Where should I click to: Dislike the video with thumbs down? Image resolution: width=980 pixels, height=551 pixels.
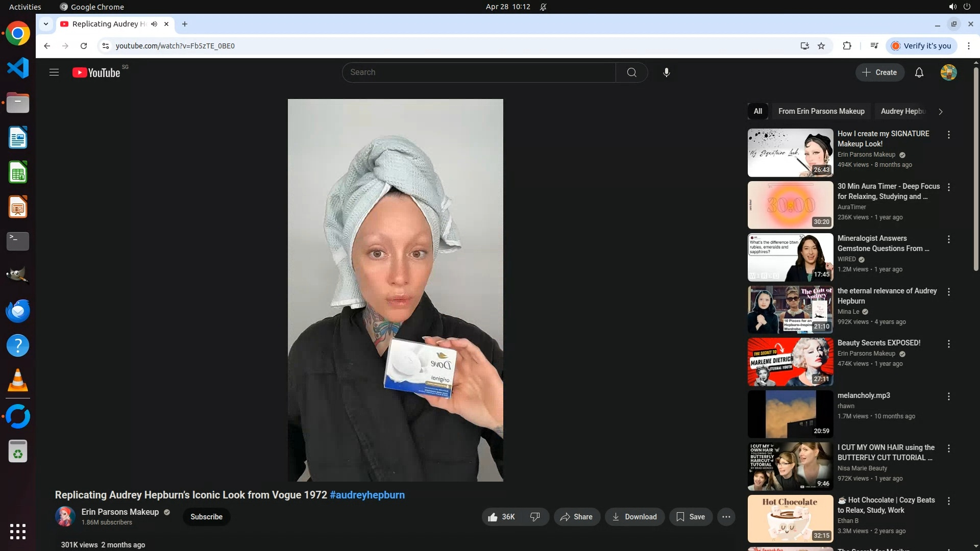coord(535,517)
